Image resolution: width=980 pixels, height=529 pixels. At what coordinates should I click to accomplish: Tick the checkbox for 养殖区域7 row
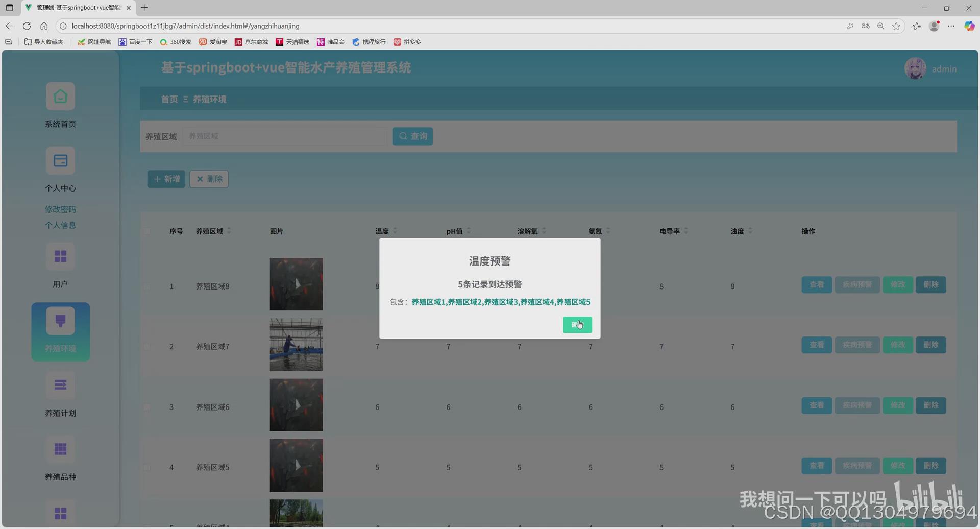point(147,347)
